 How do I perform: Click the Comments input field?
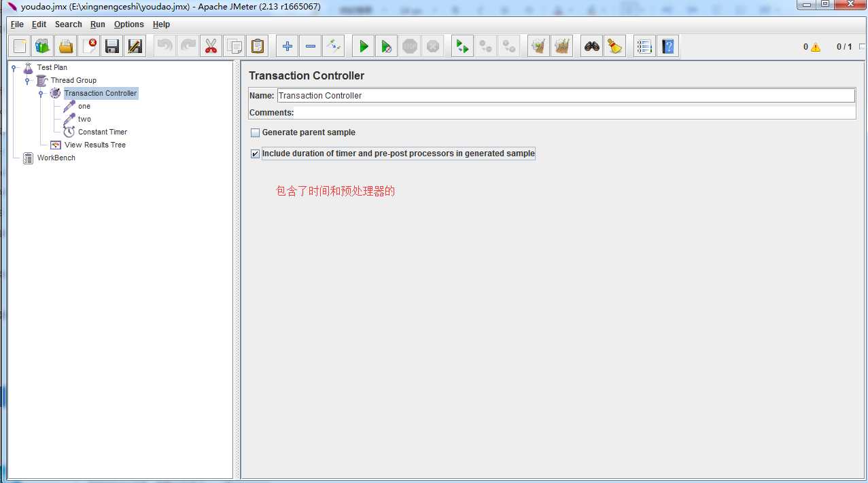pos(575,113)
